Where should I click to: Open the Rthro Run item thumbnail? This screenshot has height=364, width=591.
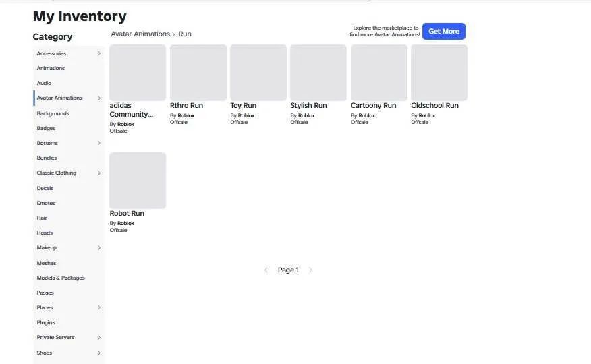(198, 73)
